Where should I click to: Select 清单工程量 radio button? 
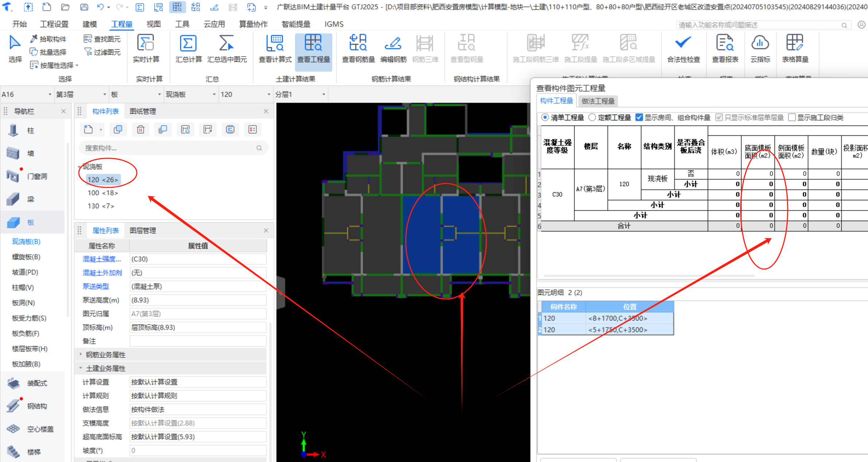[x=545, y=117]
